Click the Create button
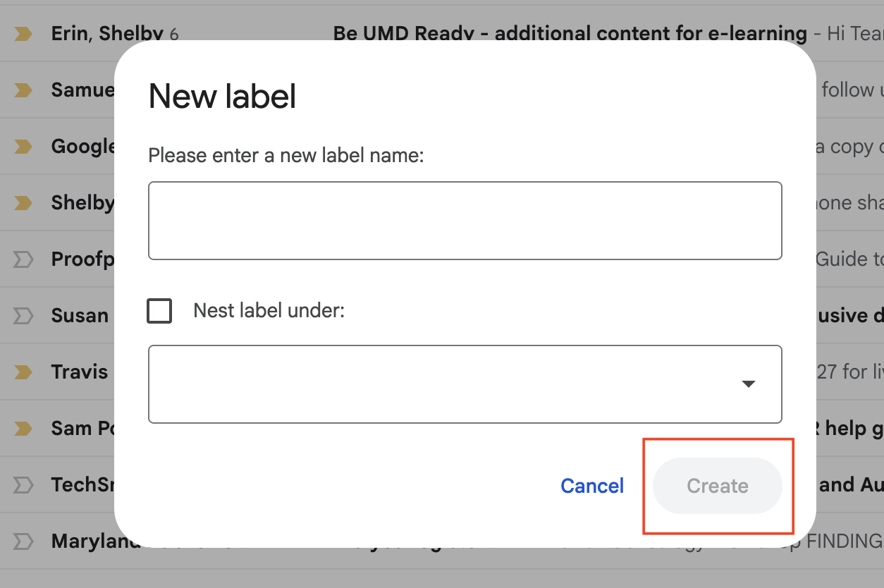The height and width of the screenshot is (588, 884). 718,486
